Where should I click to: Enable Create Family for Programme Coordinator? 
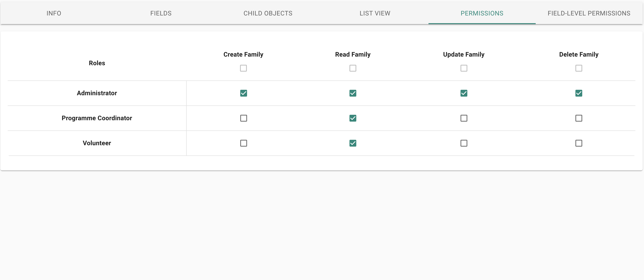243,118
